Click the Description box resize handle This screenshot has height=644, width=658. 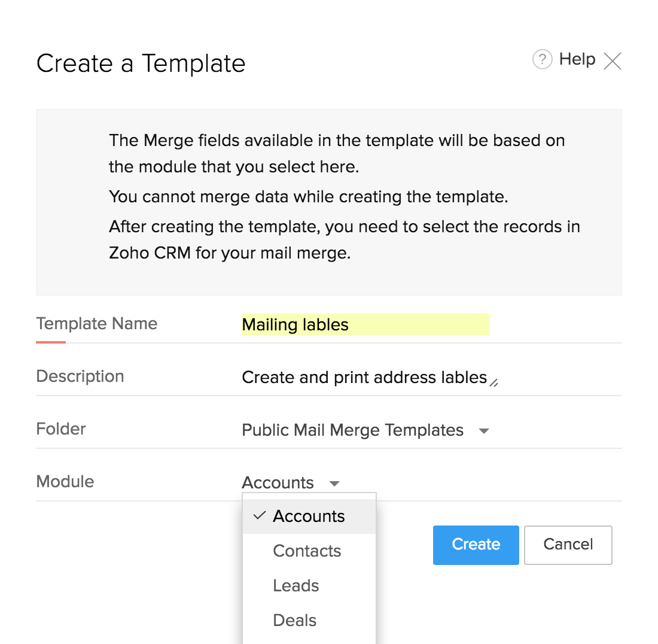(x=494, y=382)
